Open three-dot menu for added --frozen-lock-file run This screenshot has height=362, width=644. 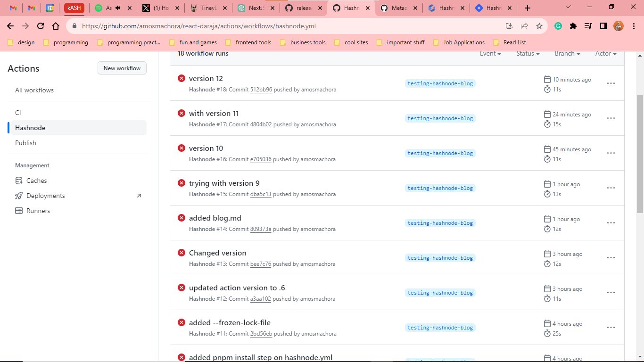coord(611,328)
